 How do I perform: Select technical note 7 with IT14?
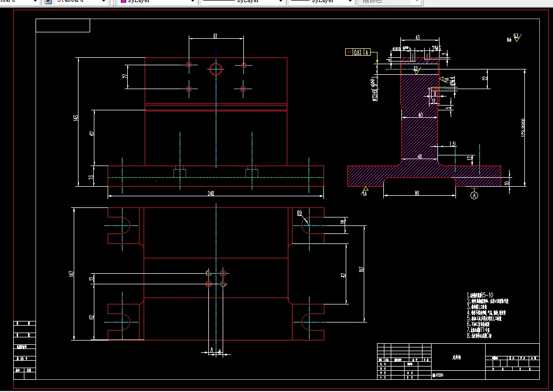pos(479,330)
